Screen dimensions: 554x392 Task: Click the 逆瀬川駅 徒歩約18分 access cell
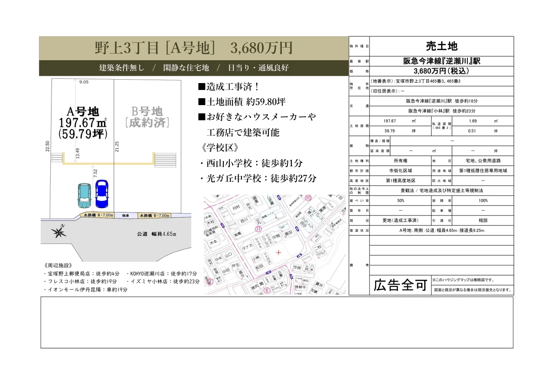tap(441, 101)
